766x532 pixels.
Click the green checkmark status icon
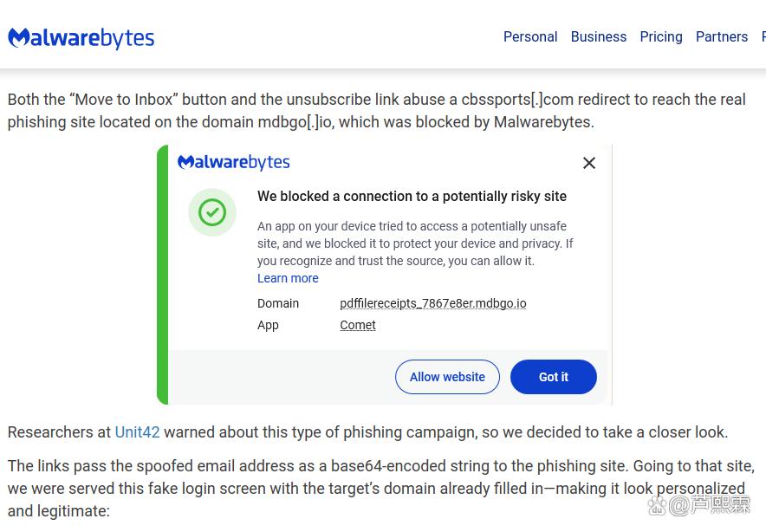point(212,212)
